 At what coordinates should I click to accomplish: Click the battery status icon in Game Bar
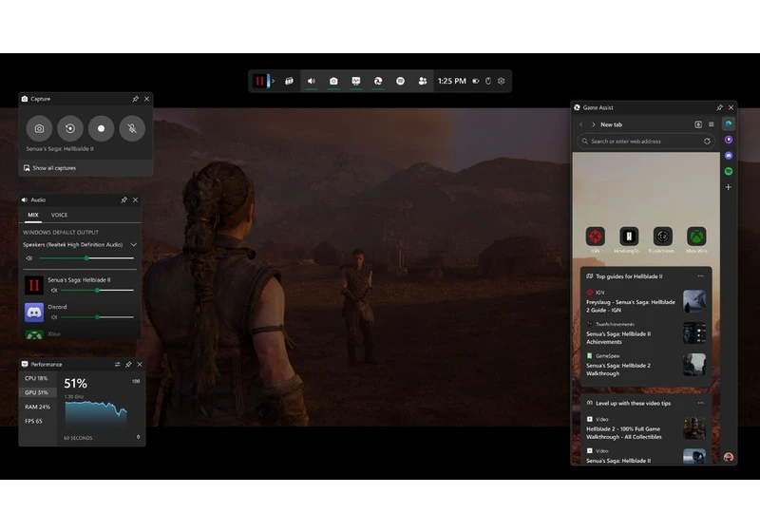click(x=476, y=81)
